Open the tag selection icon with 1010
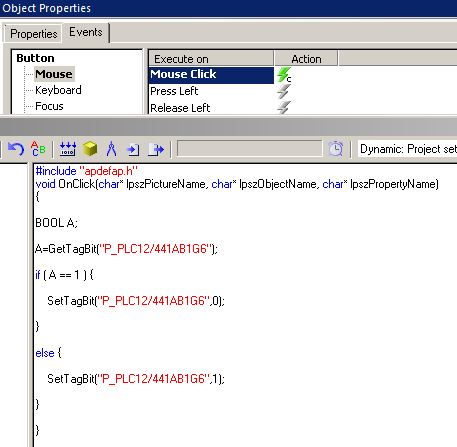The width and height of the screenshot is (457, 447). click(68, 149)
